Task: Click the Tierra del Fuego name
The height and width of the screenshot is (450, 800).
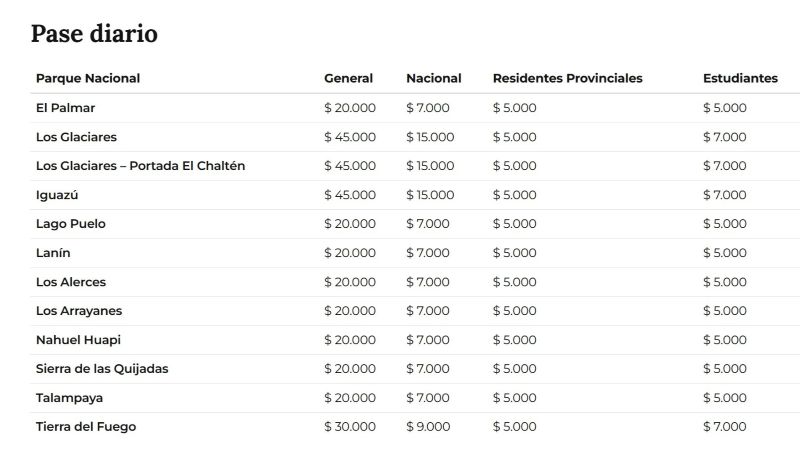Action: pos(86,427)
